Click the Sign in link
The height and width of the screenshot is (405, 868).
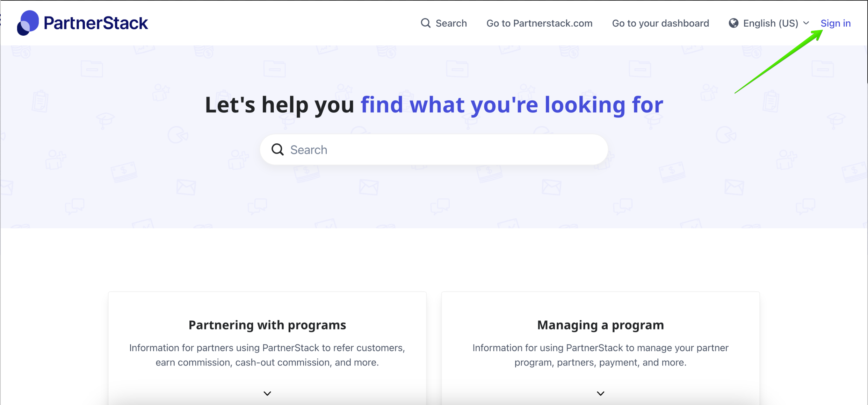(x=836, y=23)
